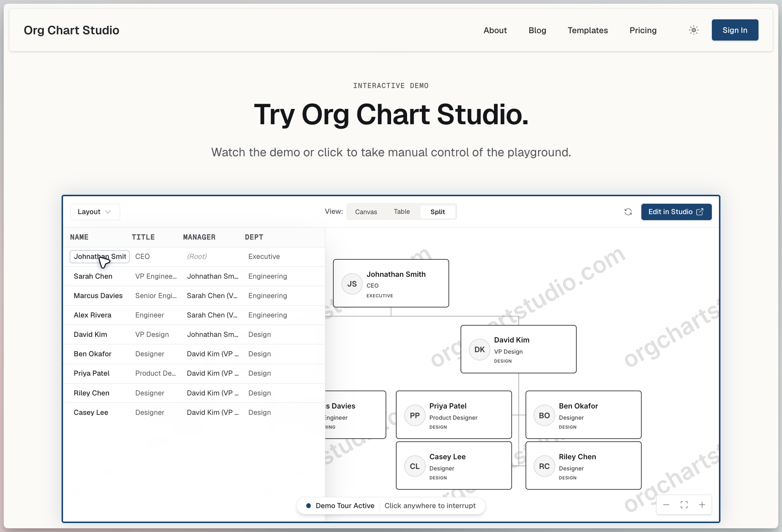Click Casey Lee's Design department cell
The image size is (782, 532).
260,412
